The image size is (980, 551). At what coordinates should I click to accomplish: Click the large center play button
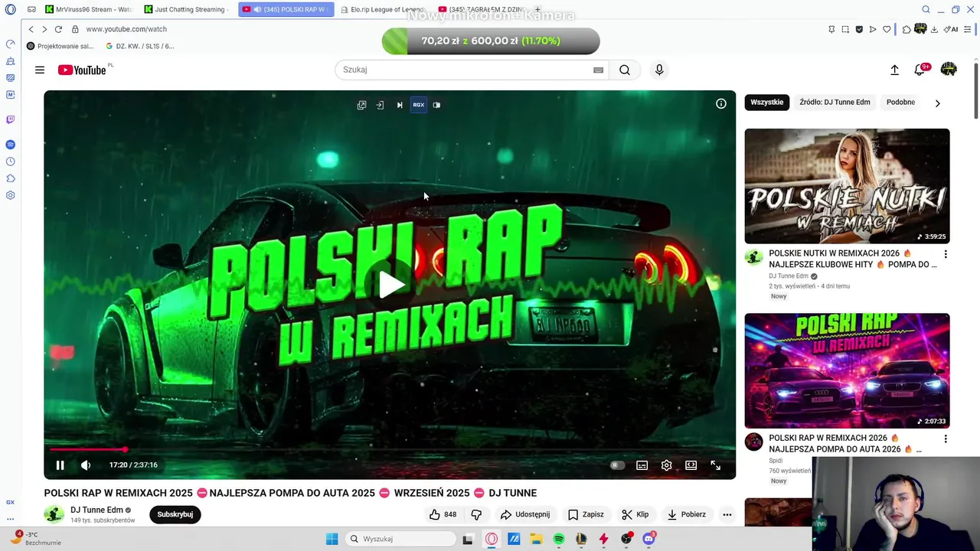391,285
